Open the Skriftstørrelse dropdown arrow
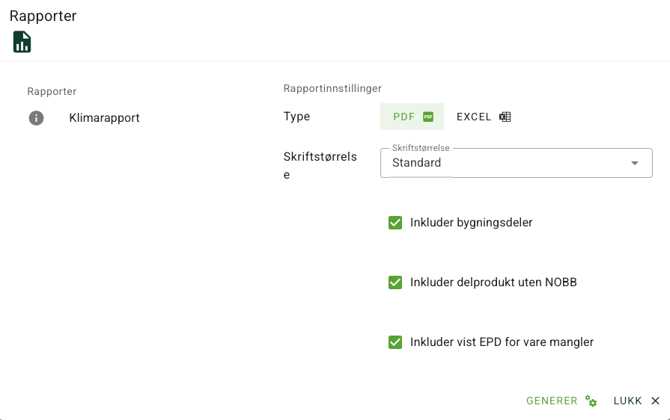The image size is (670, 420). click(x=634, y=163)
